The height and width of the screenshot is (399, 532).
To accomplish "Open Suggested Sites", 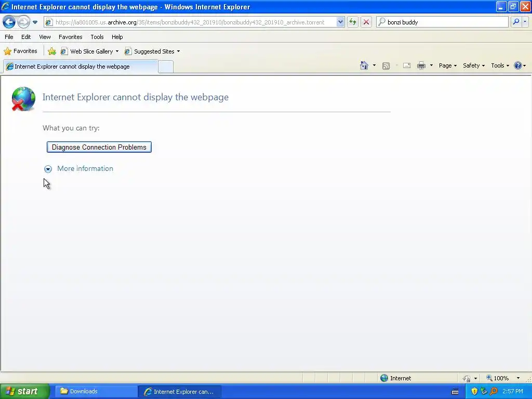I will [150, 51].
